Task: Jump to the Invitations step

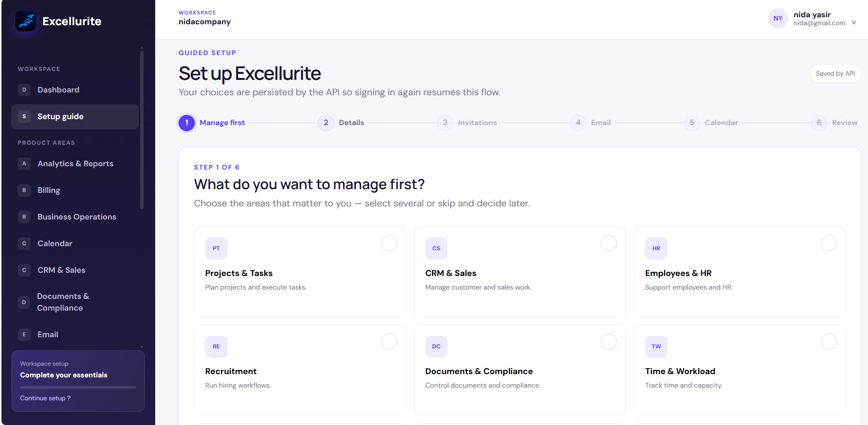Action: pyautogui.click(x=467, y=123)
